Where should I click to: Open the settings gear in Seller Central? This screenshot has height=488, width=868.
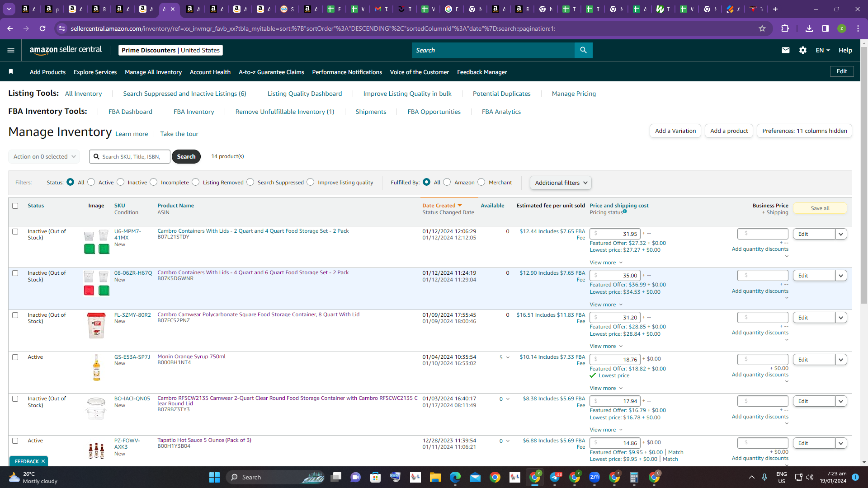pyautogui.click(x=803, y=50)
